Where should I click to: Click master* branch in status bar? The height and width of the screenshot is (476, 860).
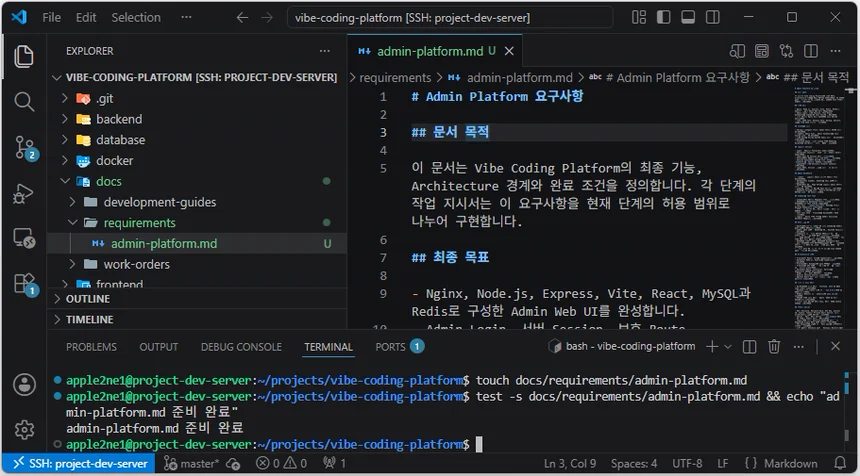coord(192,463)
